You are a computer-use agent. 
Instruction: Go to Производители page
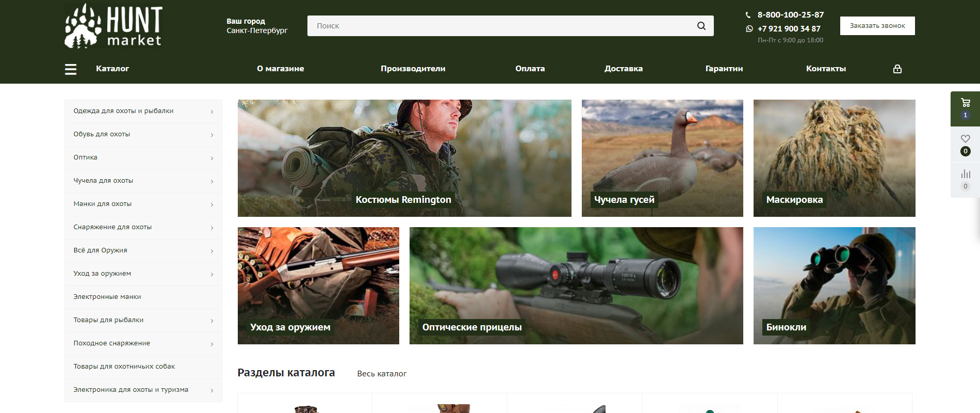pyautogui.click(x=413, y=69)
